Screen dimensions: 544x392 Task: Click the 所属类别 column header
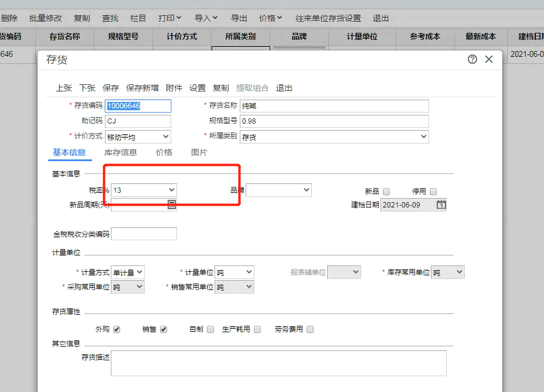point(240,37)
